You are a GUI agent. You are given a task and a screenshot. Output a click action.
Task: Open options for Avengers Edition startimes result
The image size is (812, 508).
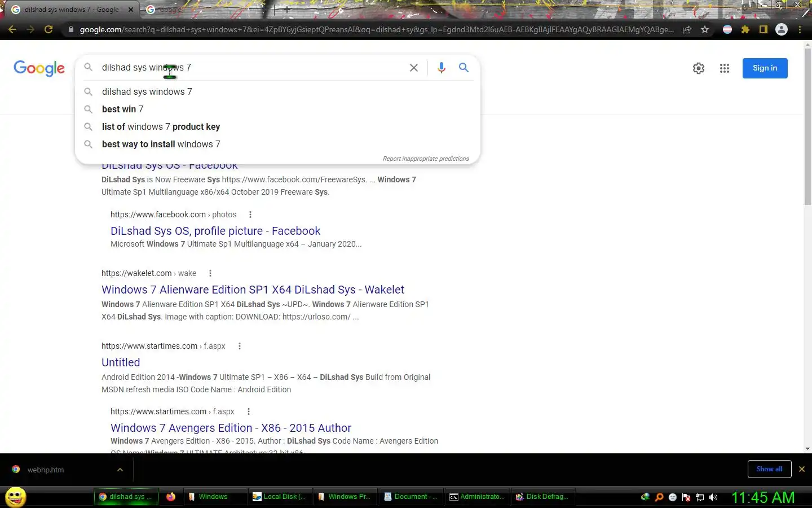pyautogui.click(x=249, y=411)
